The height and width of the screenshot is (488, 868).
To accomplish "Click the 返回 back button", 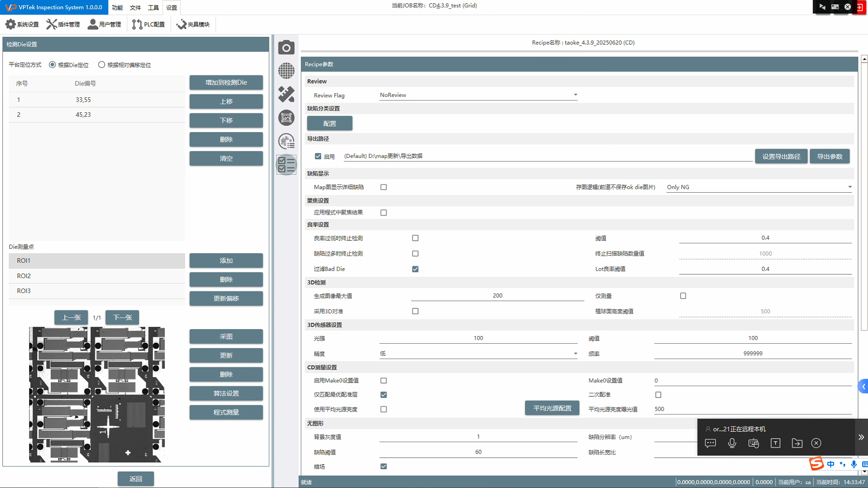I will 136,479.
